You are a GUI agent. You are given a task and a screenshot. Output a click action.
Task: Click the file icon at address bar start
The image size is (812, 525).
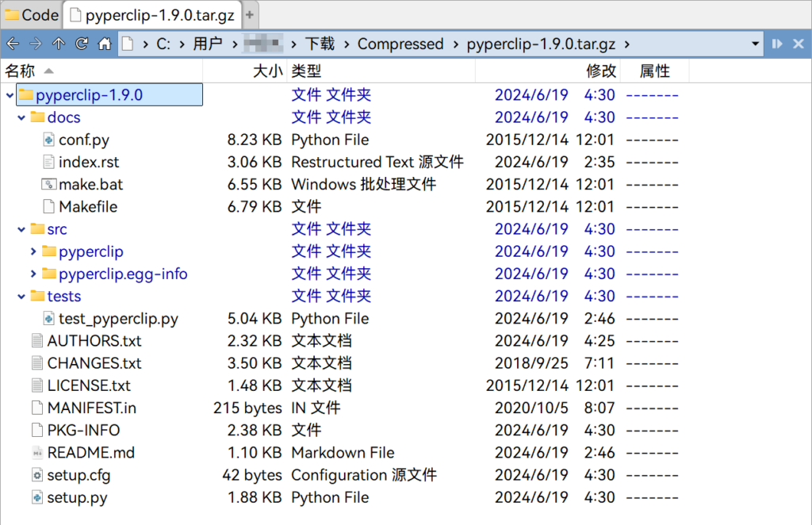coord(128,44)
